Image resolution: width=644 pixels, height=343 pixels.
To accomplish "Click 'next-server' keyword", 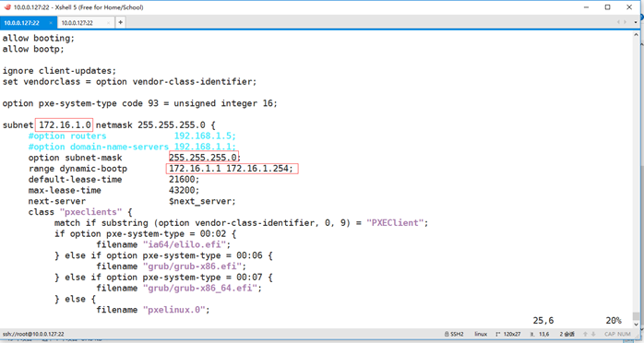I will coord(57,201).
